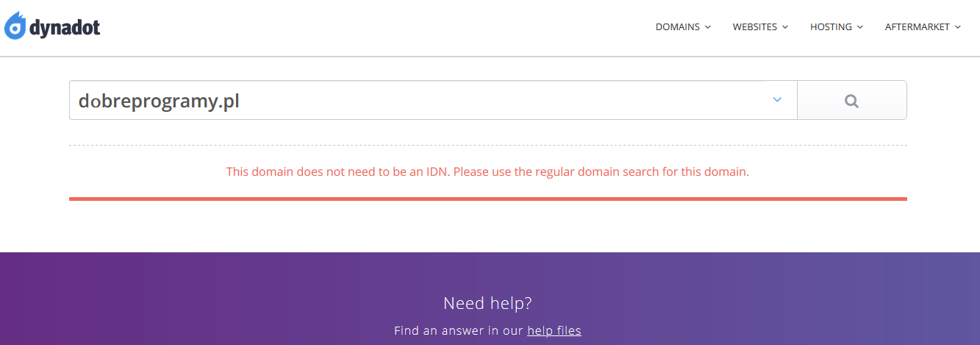Screen dimensions: 980x345
Task: Click the "Need help?" heading
Action: click(487, 303)
